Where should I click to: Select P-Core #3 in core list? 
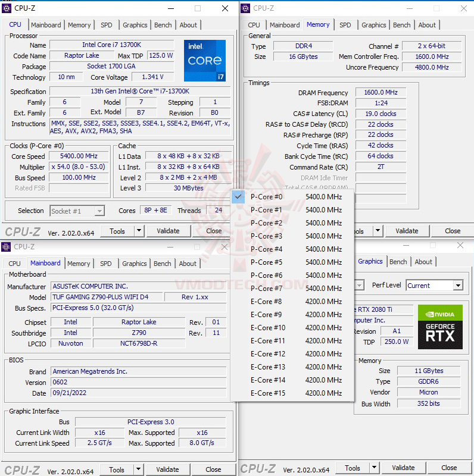(292, 236)
